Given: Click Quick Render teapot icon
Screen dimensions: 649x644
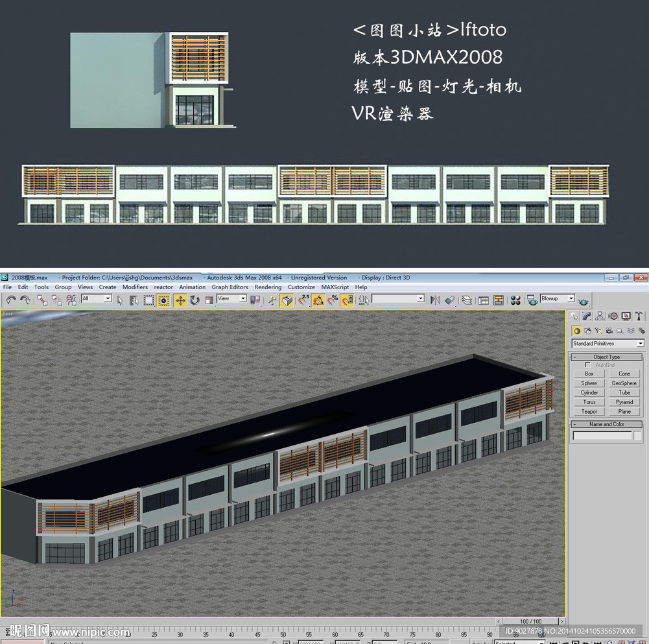Looking at the screenshot, I should (583, 301).
